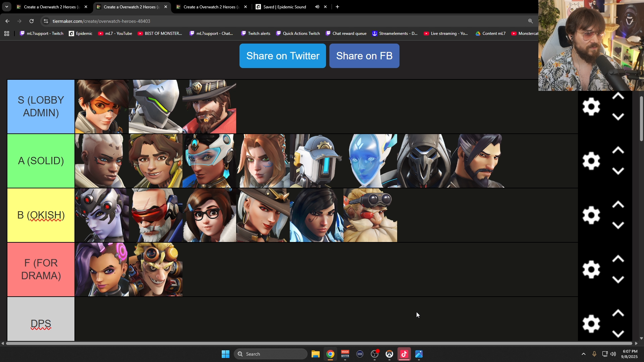The height and width of the screenshot is (362, 644).
Task: Select Junkrat portrait in F tier
Action: [x=156, y=269]
